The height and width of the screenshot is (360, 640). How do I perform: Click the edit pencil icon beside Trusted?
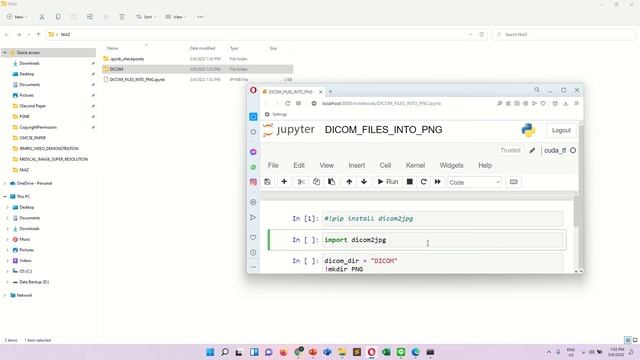tap(532, 151)
